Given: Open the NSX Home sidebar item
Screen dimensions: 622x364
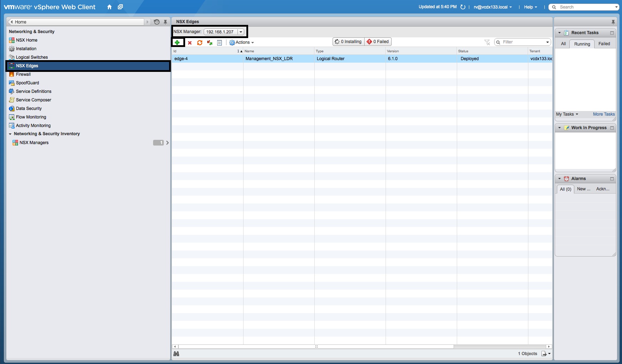Looking at the screenshot, I should tap(26, 40).
